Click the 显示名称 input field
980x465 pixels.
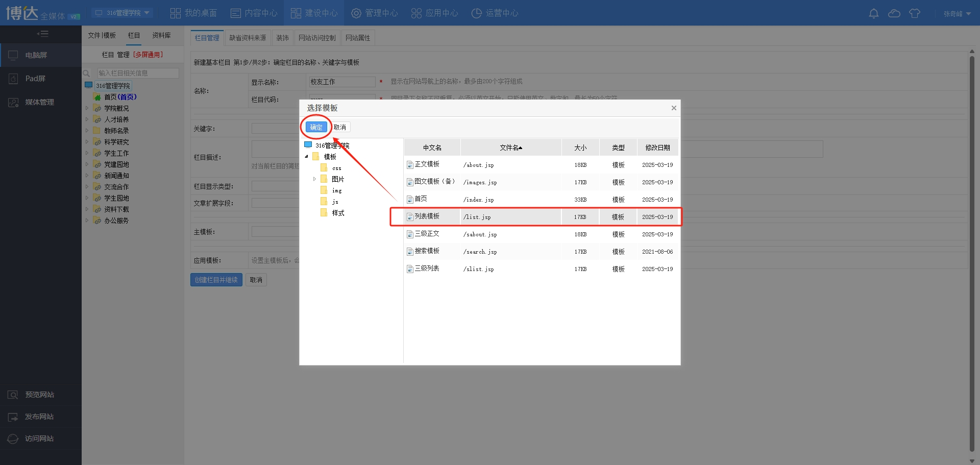342,82
